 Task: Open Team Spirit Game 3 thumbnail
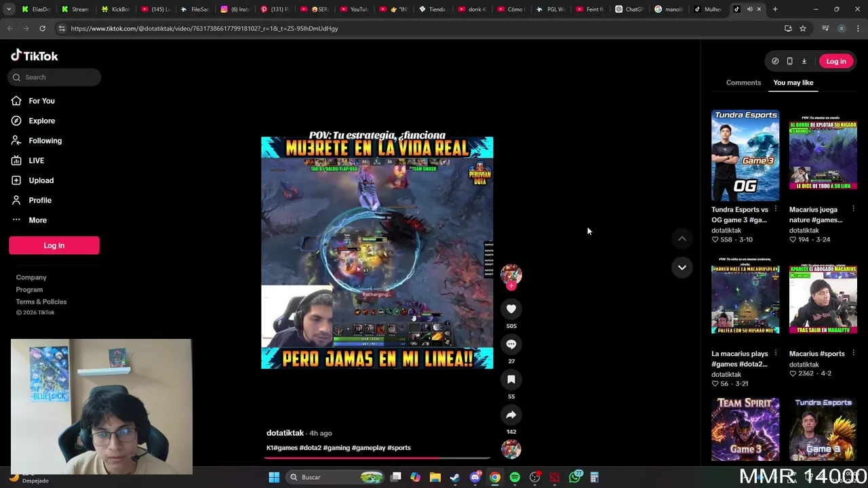point(745,430)
